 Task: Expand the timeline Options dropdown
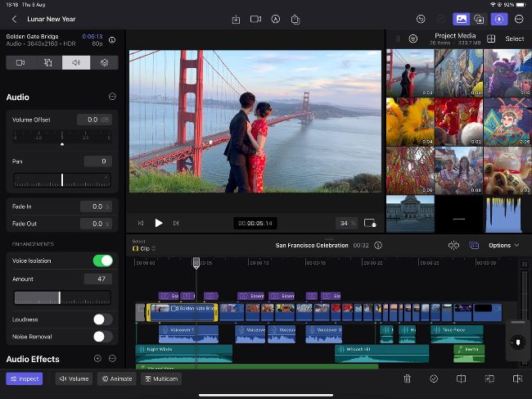point(503,245)
